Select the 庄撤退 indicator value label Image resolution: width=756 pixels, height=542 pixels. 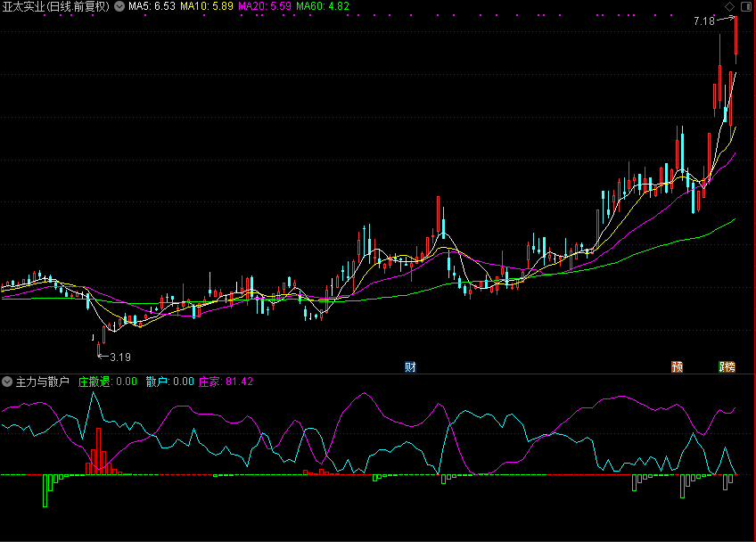tap(108, 382)
